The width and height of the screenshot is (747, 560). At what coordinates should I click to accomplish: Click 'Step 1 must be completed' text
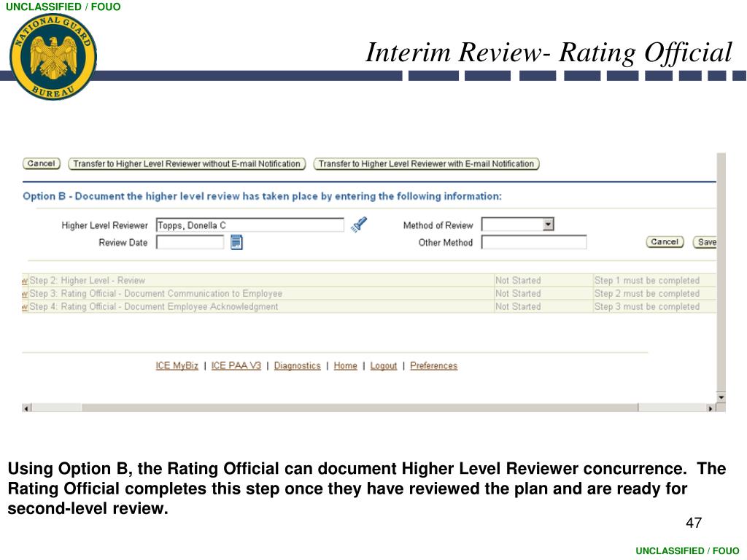click(x=646, y=281)
